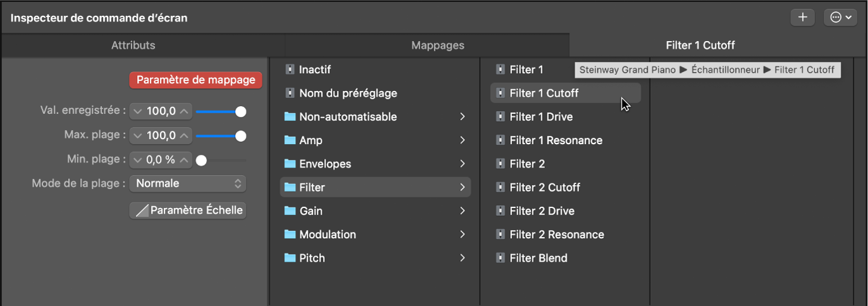The width and height of the screenshot is (868, 306).
Task: Click the Filter 1 Drive parameter icon
Action: pos(501,117)
